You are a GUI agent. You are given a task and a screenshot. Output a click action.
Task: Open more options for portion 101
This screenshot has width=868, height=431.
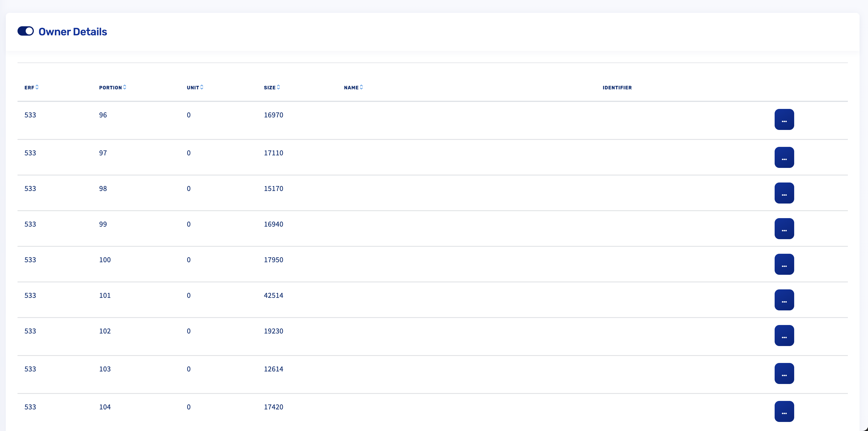click(x=784, y=300)
